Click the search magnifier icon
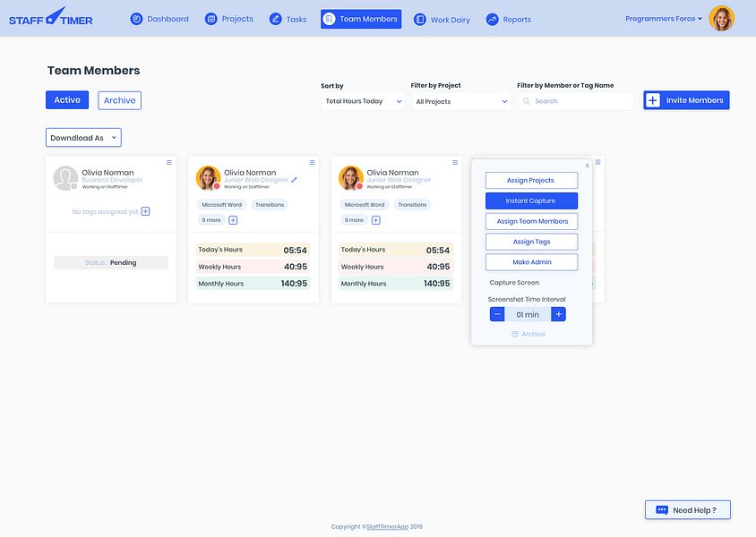This screenshot has width=756, height=537. pyautogui.click(x=526, y=101)
